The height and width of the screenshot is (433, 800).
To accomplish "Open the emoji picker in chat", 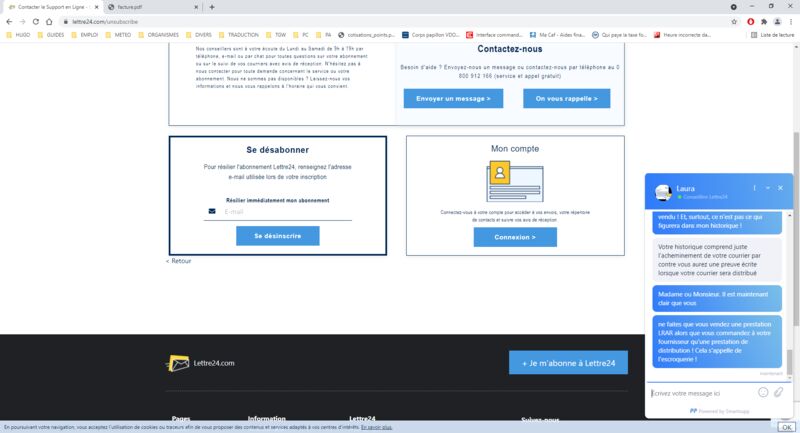I will point(763,392).
